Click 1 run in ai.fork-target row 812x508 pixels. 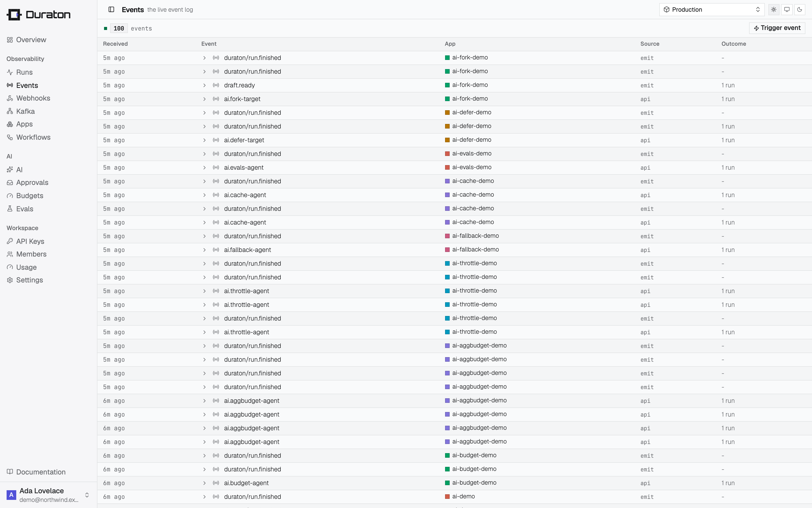[x=728, y=99]
